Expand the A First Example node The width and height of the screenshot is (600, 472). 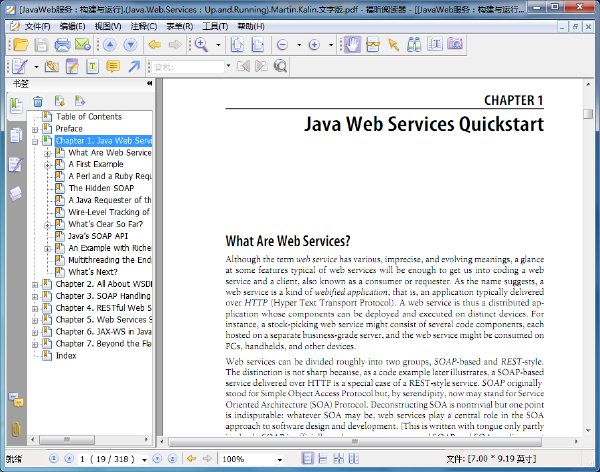[47, 165]
